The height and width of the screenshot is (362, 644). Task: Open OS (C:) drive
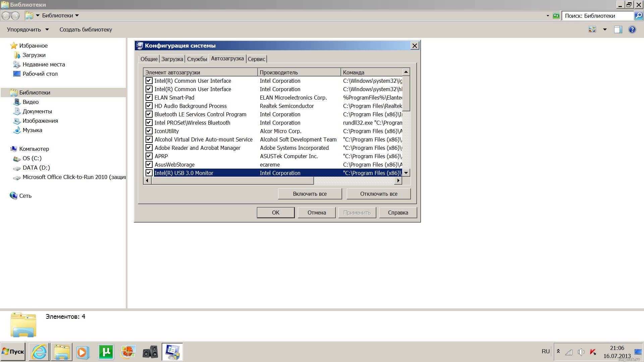click(32, 158)
